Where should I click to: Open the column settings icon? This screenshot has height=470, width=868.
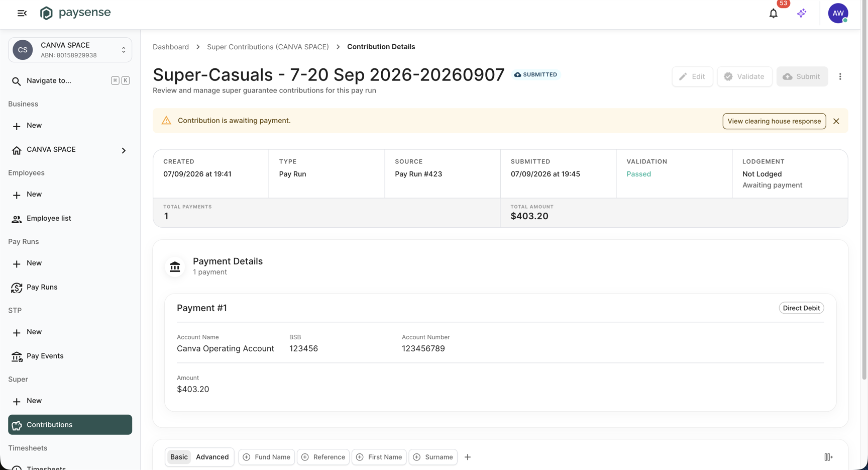click(828, 457)
